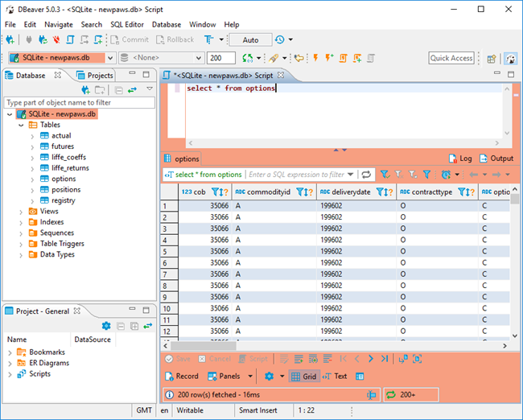
Task: Click the Open Perspective icon
Action: [x=492, y=59]
